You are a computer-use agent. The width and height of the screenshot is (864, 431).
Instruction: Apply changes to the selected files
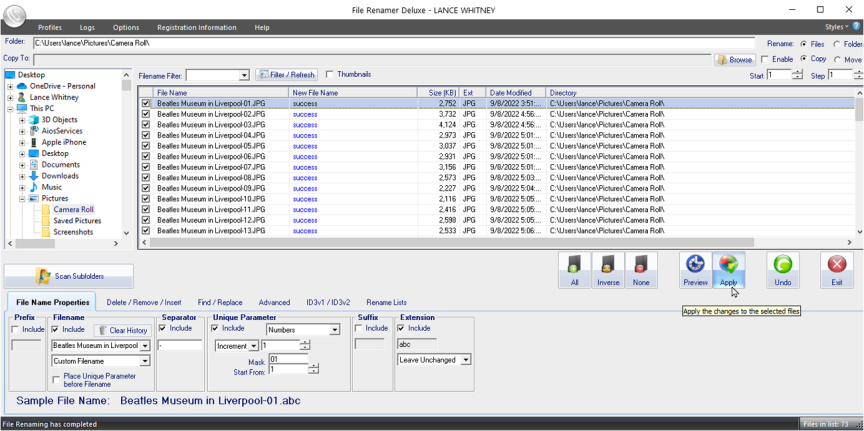pyautogui.click(x=728, y=270)
